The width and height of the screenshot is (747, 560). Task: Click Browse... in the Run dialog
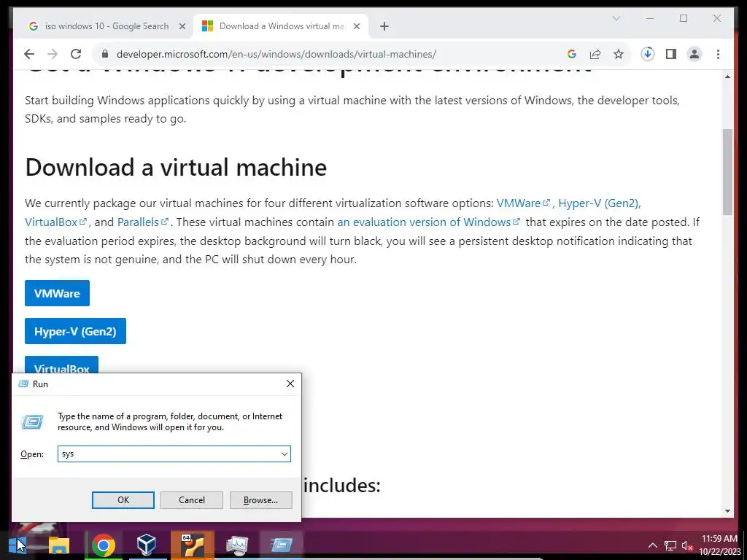tap(260, 500)
